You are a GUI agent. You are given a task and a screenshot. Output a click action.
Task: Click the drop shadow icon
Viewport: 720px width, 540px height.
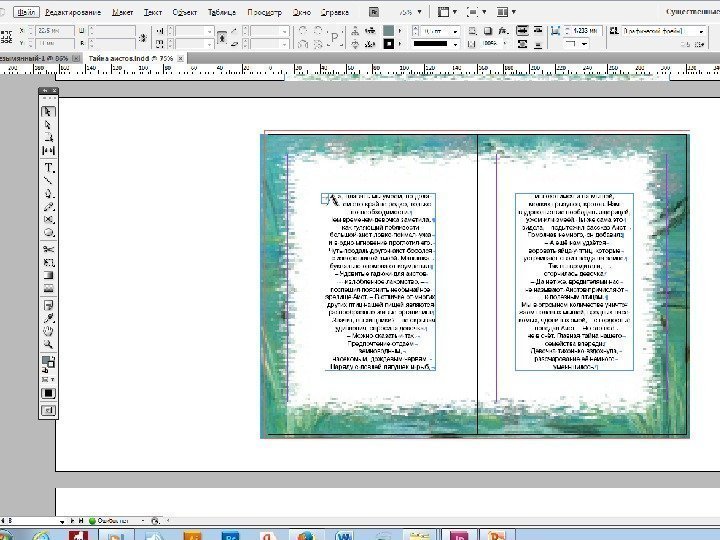[488, 31]
